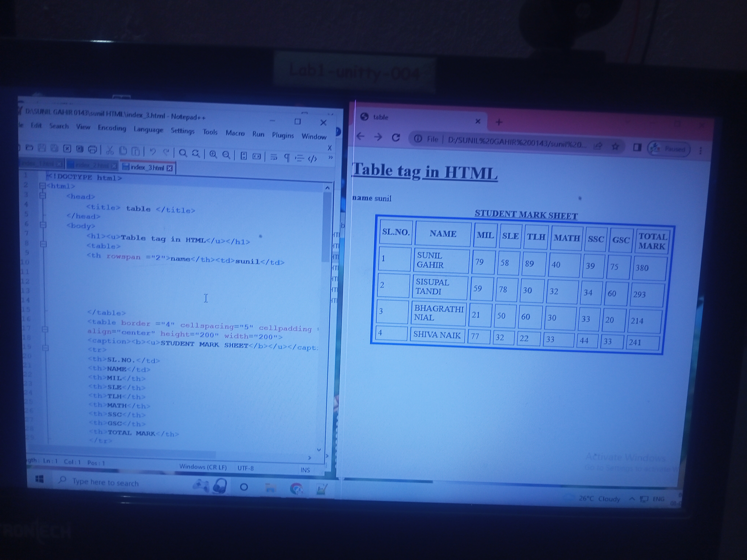Click the Windows search box
The image size is (747, 560).
coord(105,482)
